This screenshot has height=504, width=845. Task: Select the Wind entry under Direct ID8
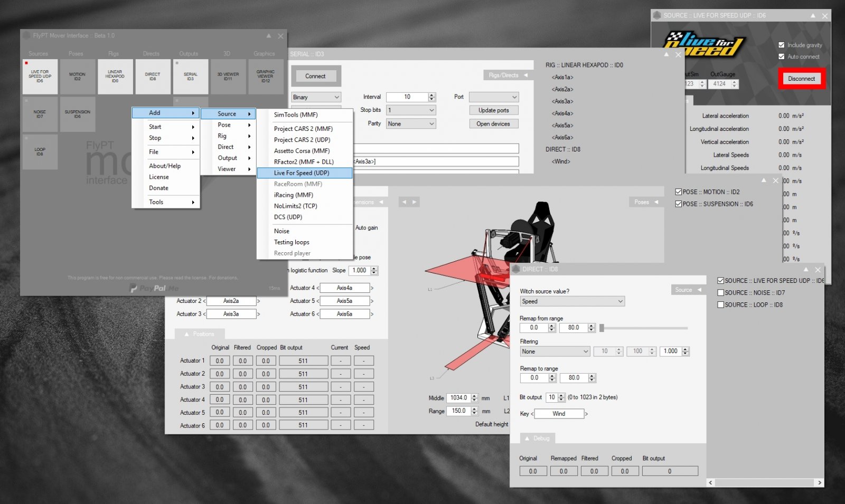tap(561, 161)
